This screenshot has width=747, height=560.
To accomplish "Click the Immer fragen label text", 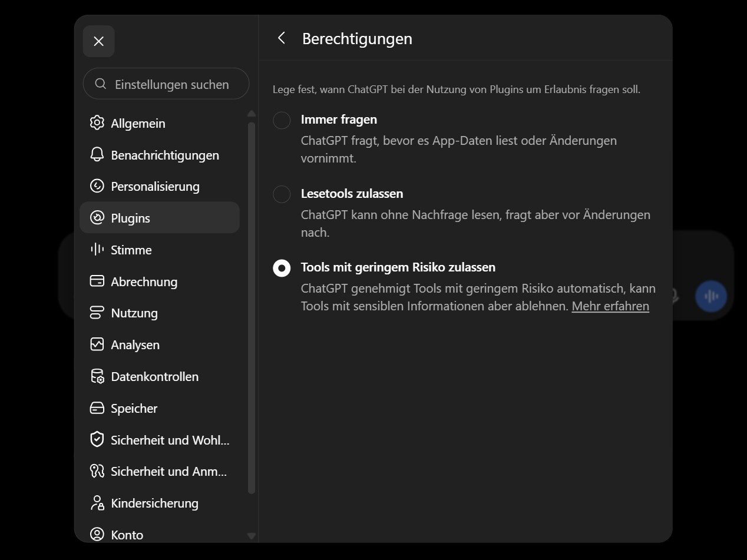I will (x=339, y=120).
